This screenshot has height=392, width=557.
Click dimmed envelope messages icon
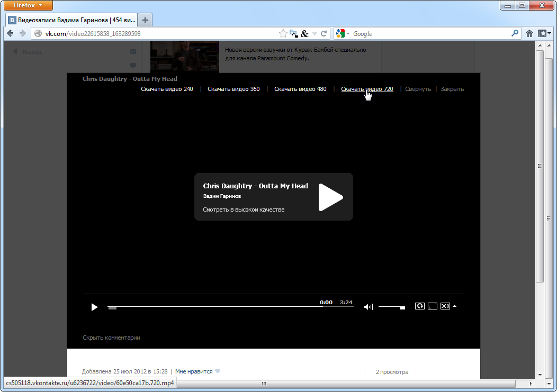point(133,52)
